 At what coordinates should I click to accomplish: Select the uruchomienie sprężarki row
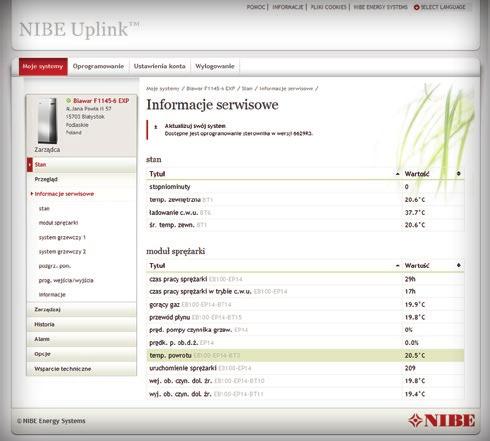[305, 368]
